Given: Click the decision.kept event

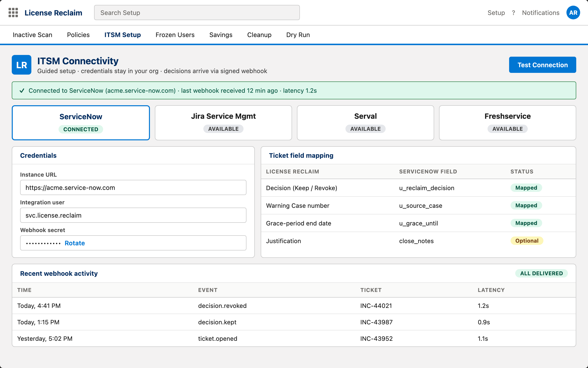Looking at the screenshot, I should point(217,322).
